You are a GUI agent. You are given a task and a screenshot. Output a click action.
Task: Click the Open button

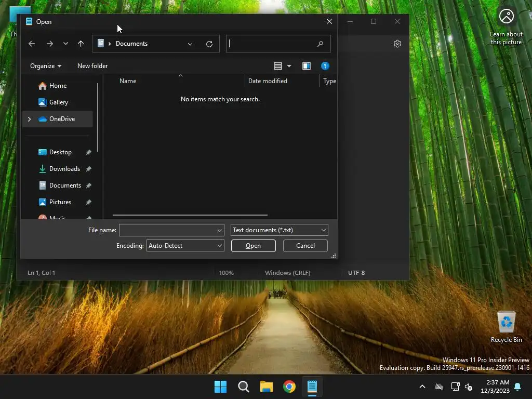tap(254, 246)
